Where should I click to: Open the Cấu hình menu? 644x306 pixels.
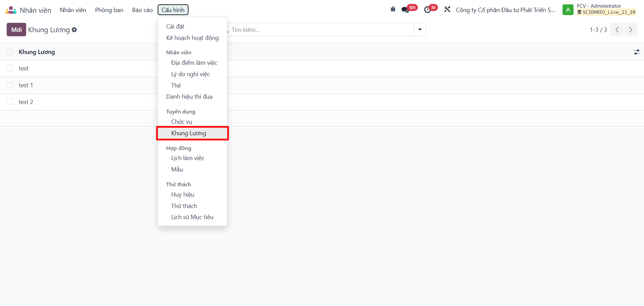click(173, 10)
